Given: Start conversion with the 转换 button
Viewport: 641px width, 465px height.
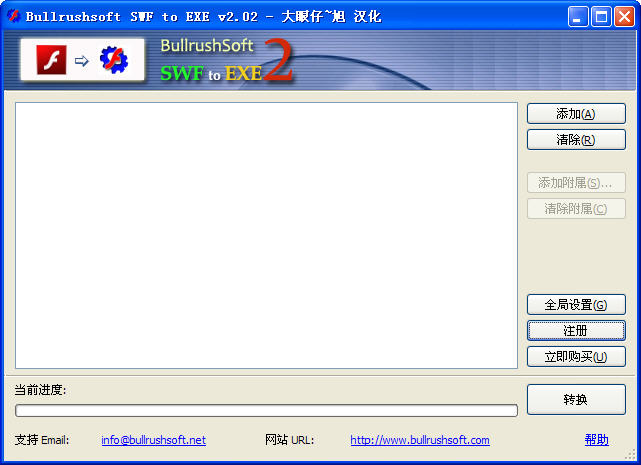Looking at the screenshot, I should [576, 399].
